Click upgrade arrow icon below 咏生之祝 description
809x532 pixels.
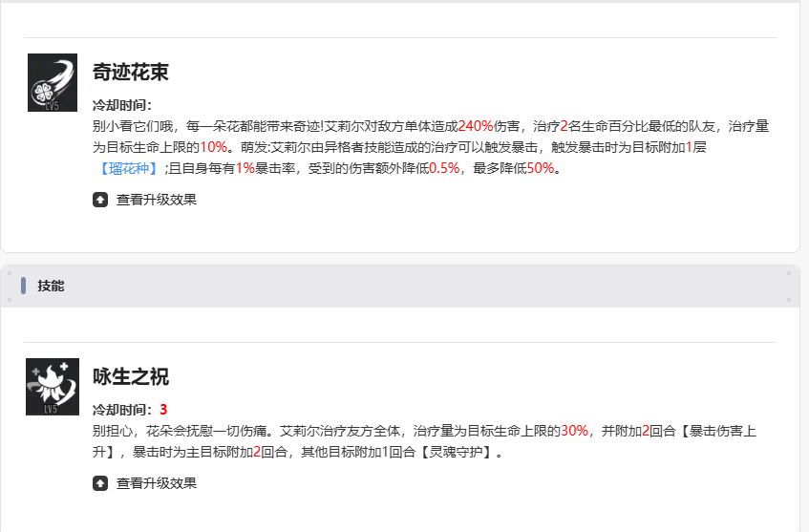point(100,483)
